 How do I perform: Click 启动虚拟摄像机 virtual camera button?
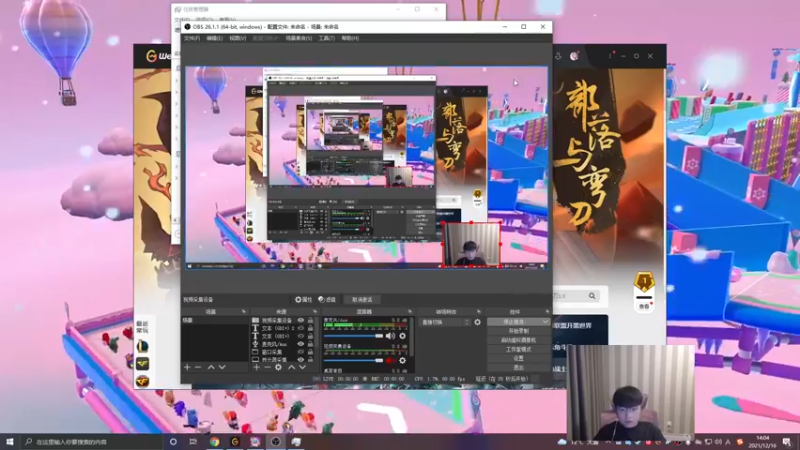coord(518,340)
